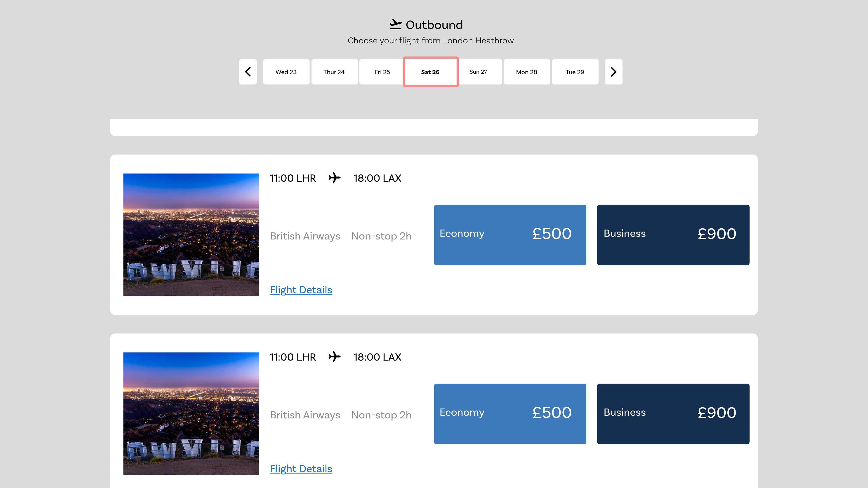Choose Economy £500 on second flight
This screenshot has height=488, width=868.
coord(510,414)
